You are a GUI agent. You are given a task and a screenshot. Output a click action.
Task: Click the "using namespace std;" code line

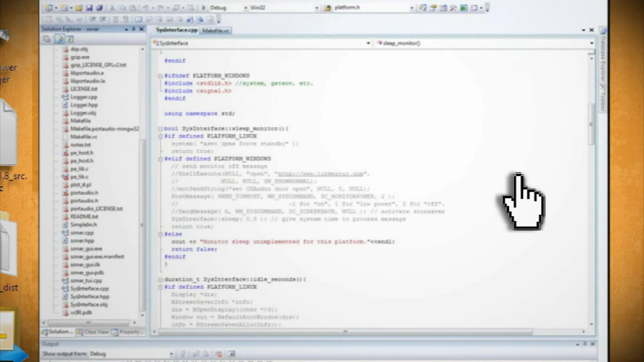199,114
